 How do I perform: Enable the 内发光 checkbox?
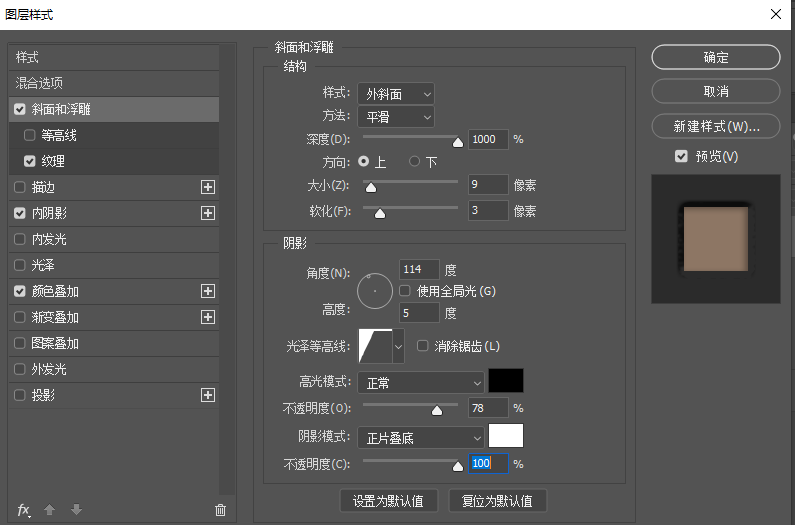pos(20,239)
